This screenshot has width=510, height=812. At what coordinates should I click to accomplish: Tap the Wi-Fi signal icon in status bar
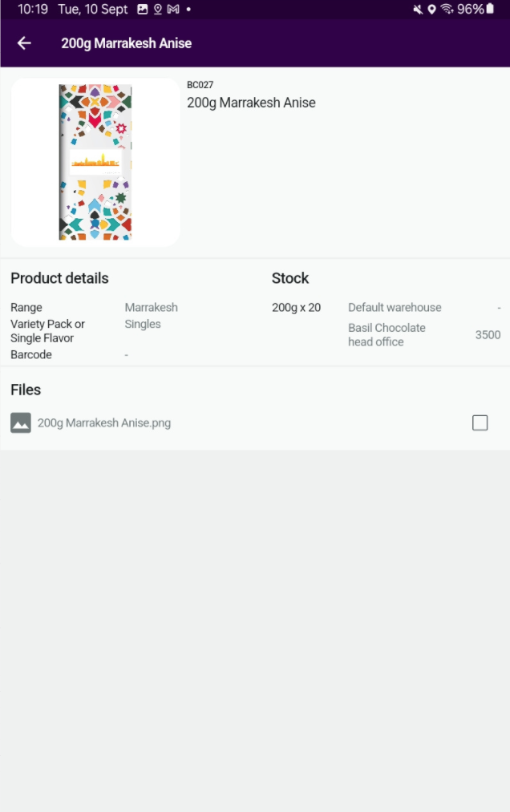[x=447, y=10]
